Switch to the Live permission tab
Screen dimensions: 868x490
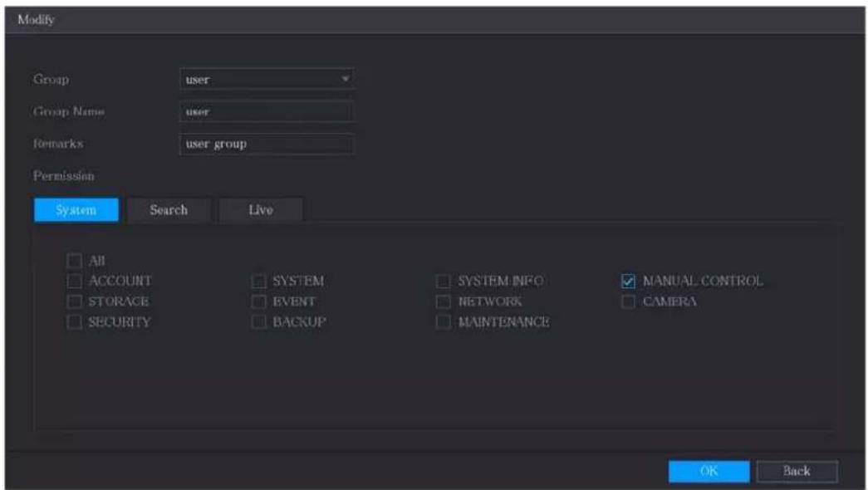[x=261, y=210]
